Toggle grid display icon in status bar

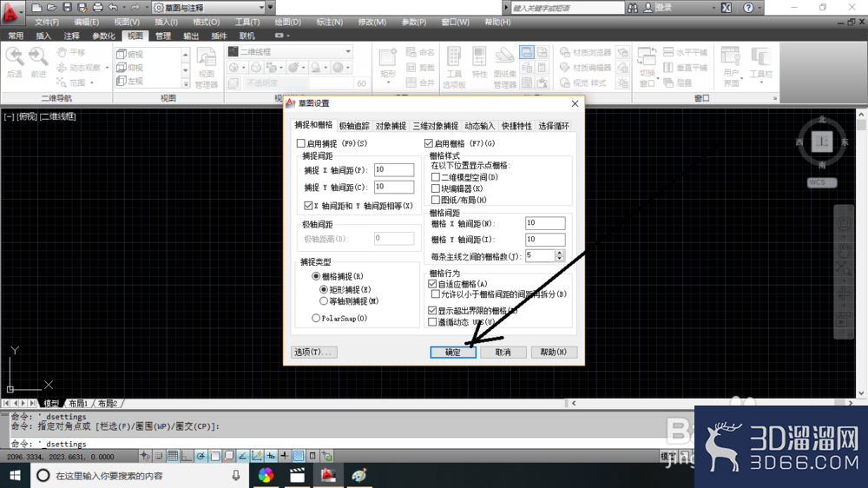click(x=173, y=456)
